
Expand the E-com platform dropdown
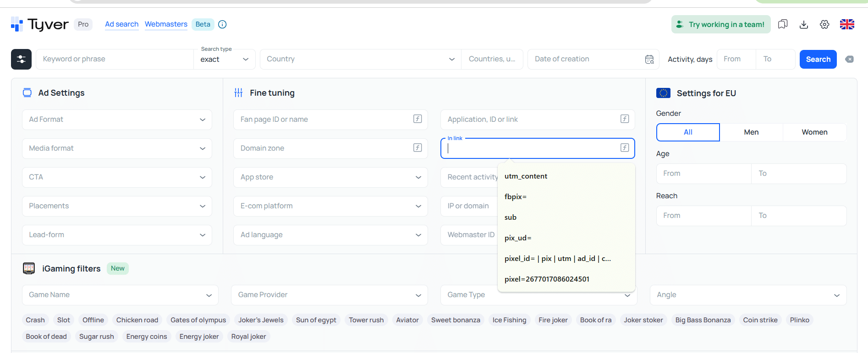pos(330,206)
